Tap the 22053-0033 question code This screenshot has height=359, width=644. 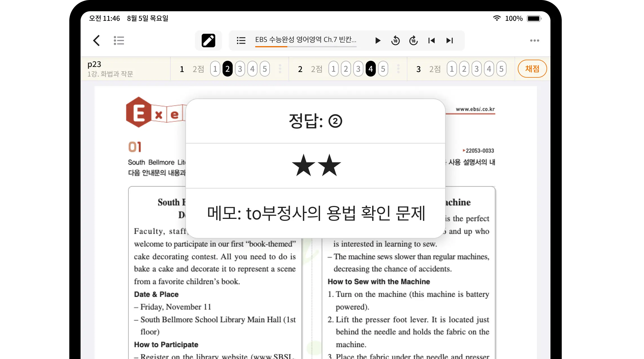[478, 151]
